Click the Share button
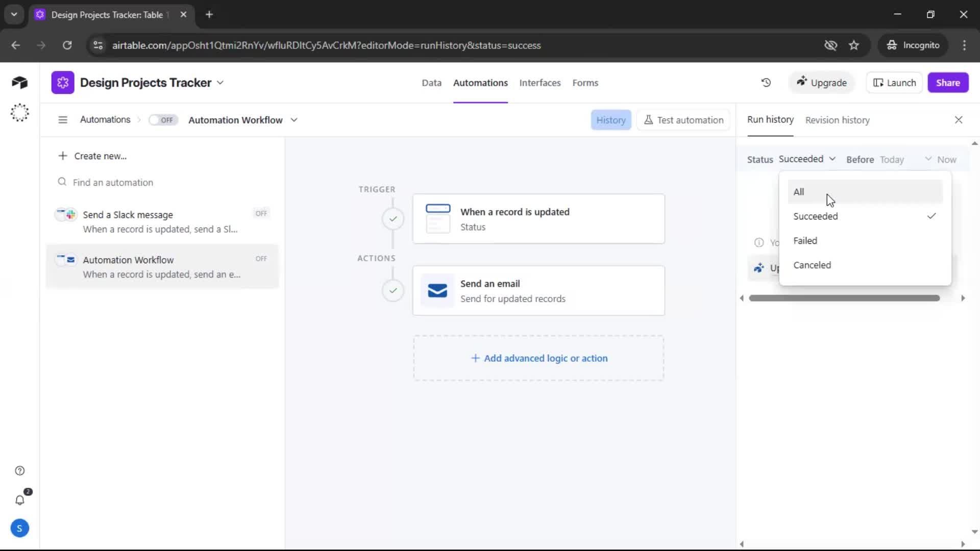 948,83
